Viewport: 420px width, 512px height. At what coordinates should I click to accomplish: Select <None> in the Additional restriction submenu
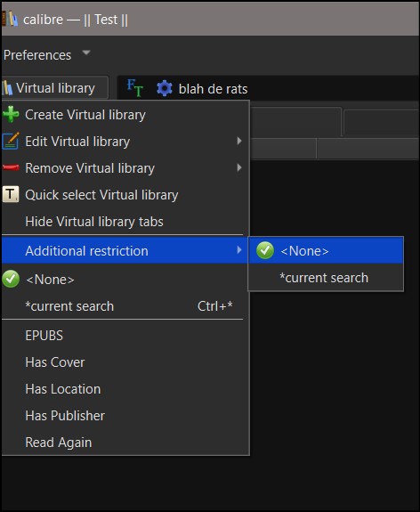point(326,250)
